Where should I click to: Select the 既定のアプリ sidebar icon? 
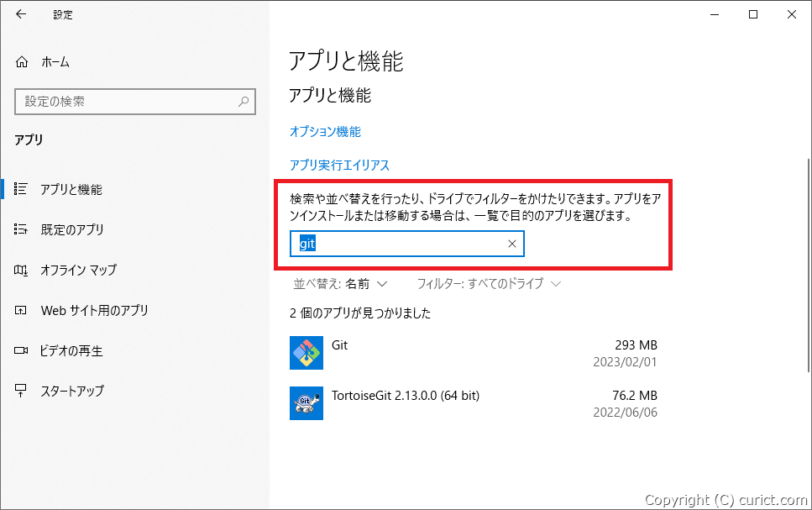[21, 229]
